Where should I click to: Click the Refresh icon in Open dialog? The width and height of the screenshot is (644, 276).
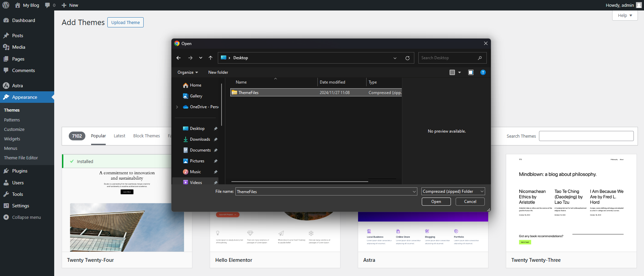408,58
